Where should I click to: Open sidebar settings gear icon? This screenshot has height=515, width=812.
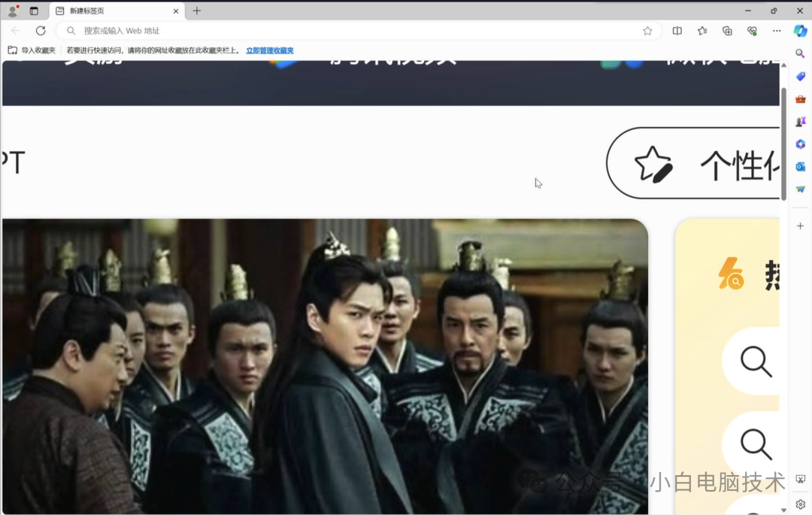click(x=800, y=504)
